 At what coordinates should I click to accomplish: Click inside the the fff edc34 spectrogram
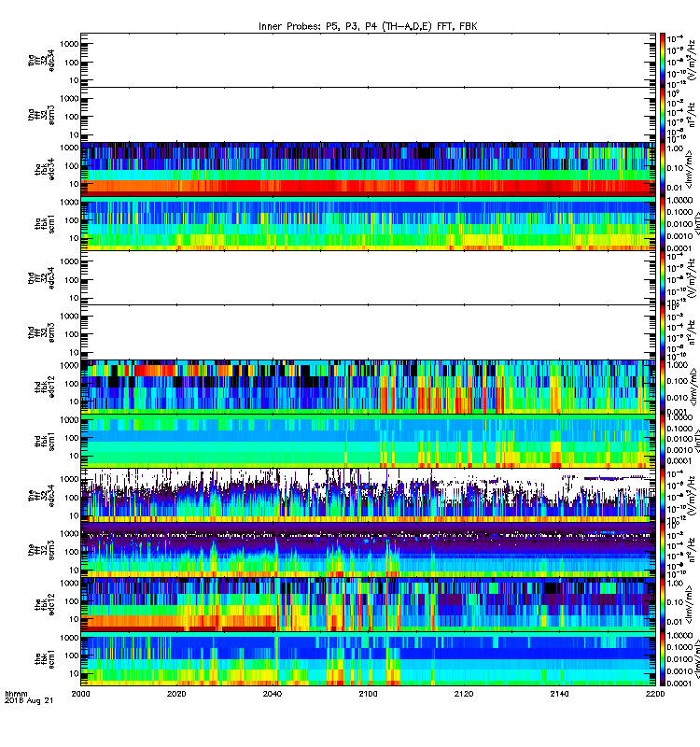(368, 496)
